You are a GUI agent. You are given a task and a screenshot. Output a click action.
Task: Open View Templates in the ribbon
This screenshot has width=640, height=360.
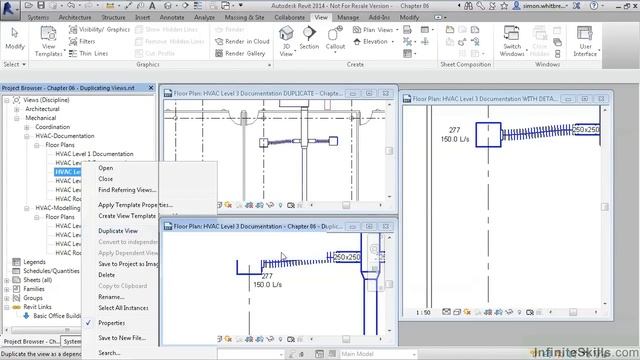pyautogui.click(x=48, y=41)
